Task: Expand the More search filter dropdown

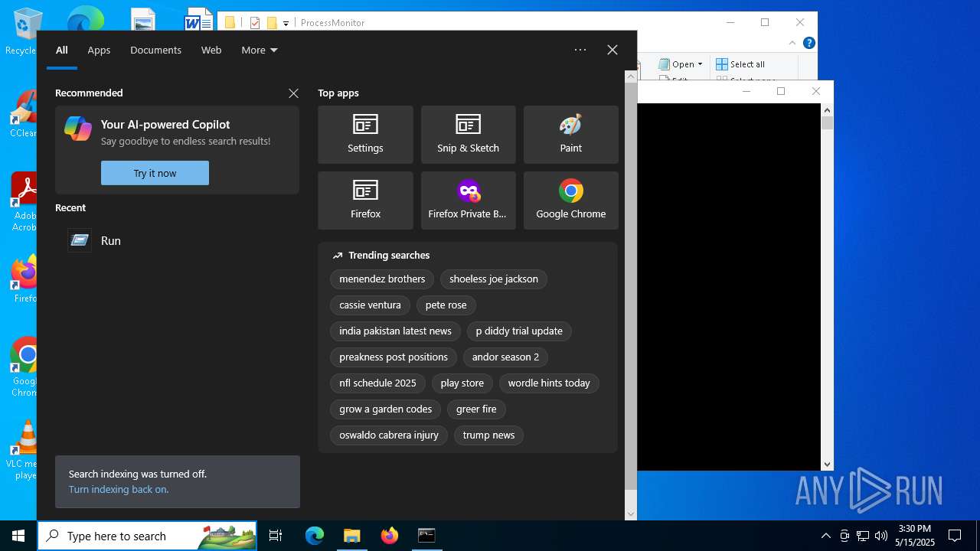Action: click(260, 50)
